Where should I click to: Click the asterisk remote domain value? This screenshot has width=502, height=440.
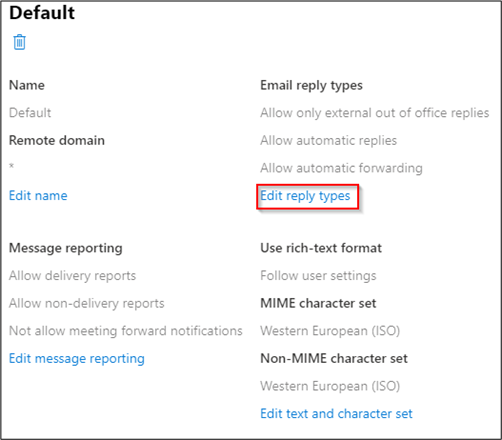pyautogui.click(x=12, y=166)
